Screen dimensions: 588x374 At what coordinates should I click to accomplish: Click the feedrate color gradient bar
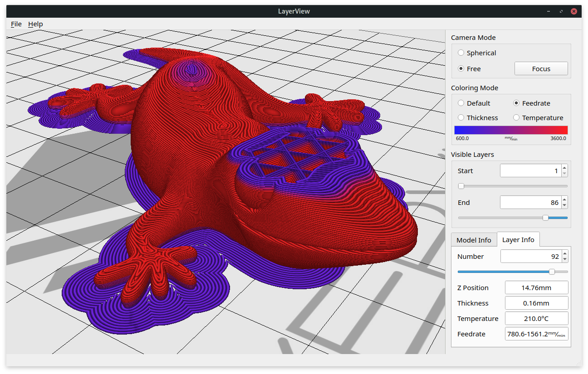point(511,130)
